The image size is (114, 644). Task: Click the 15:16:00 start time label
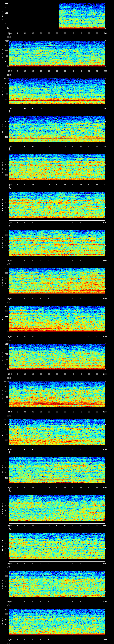[9, 487]
